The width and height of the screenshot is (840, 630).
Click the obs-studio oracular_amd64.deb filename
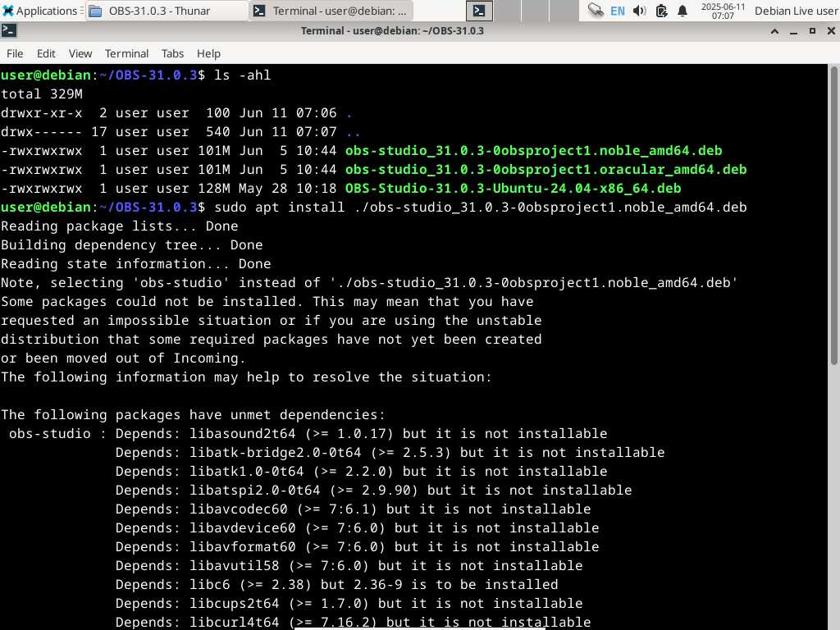(546, 169)
